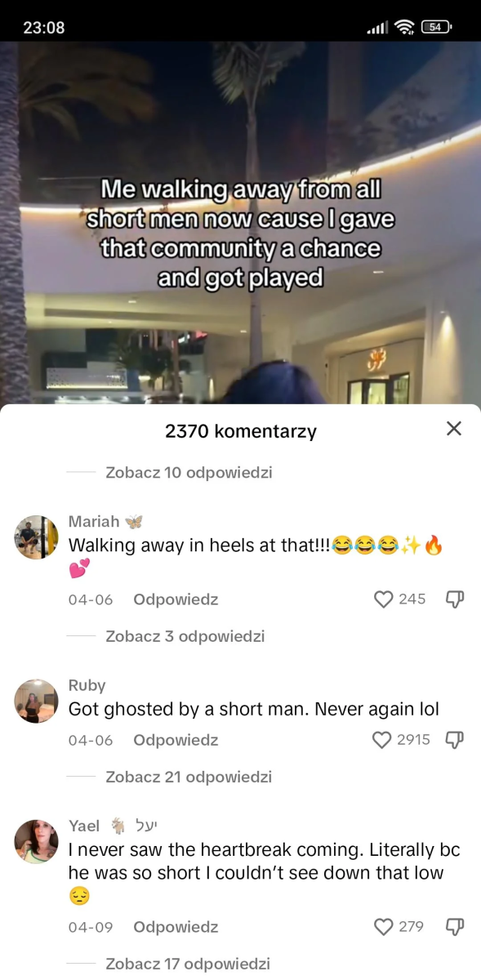The height and width of the screenshot is (980, 481).
Task: Reply to Ruby's comment via Odpowiedz
Action: click(x=176, y=740)
